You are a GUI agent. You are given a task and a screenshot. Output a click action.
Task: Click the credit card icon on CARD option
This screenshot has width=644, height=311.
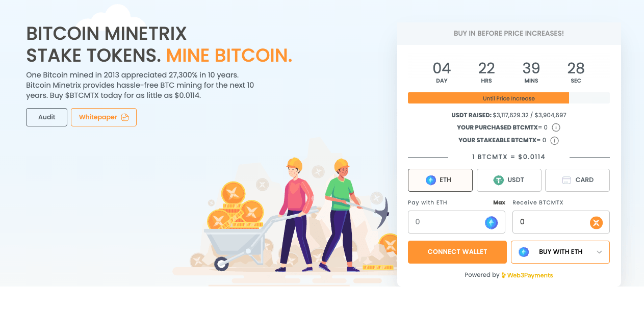tap(566, 180)
